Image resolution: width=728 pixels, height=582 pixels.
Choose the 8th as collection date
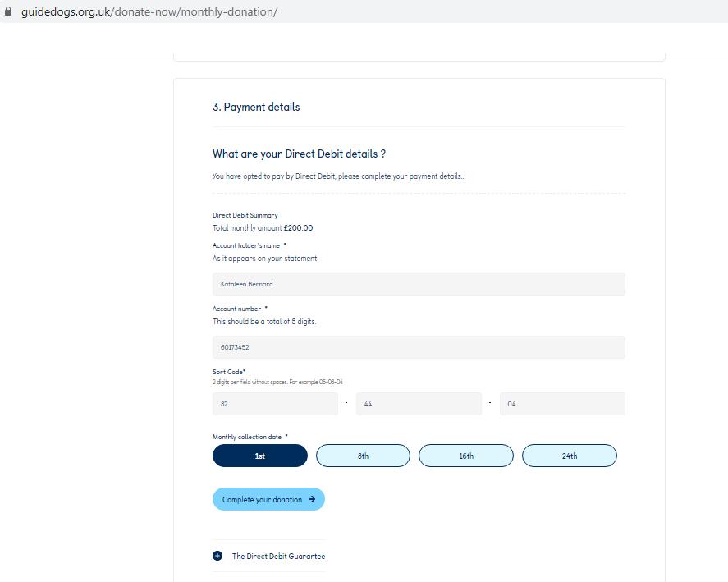(363, 456)
